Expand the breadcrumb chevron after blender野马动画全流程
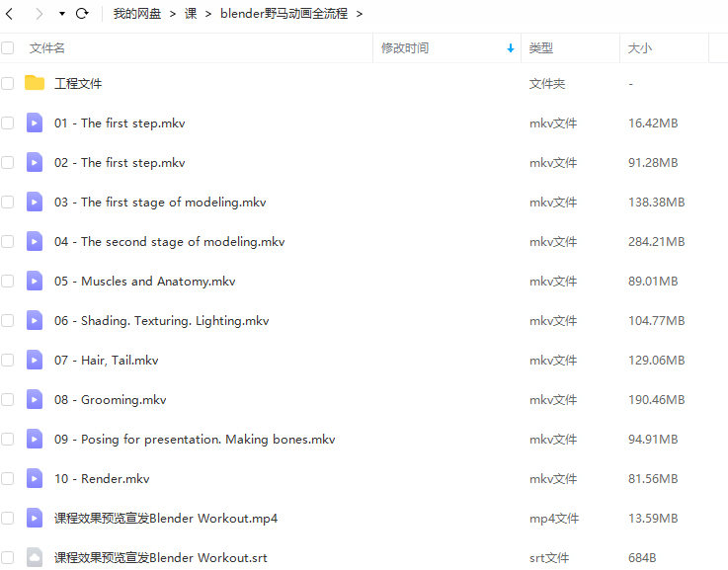 click(359, 14)
